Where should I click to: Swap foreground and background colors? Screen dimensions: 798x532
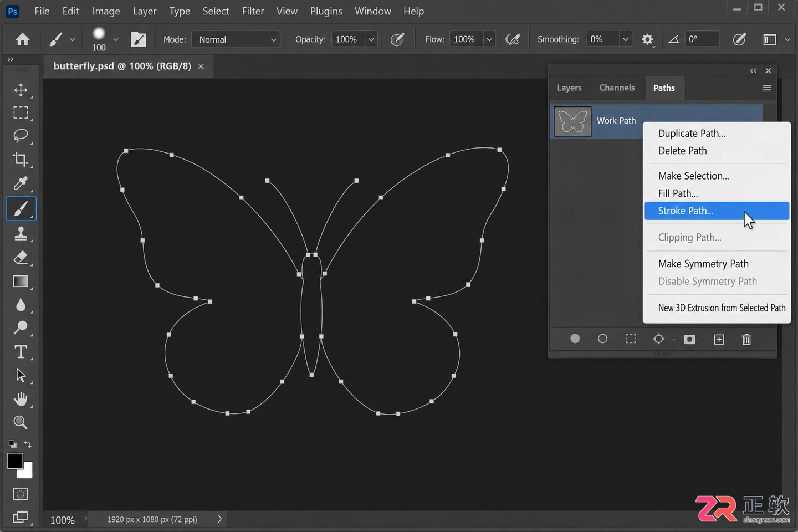tap(28, 444)
